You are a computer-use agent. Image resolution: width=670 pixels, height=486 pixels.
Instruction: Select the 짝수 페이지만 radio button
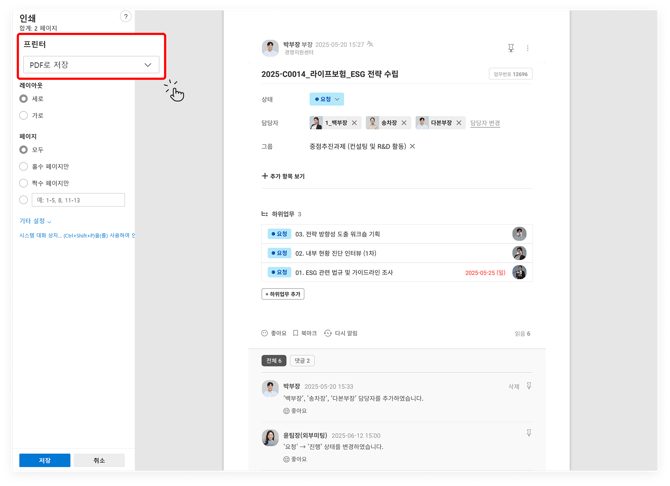(x=24, y=183)
